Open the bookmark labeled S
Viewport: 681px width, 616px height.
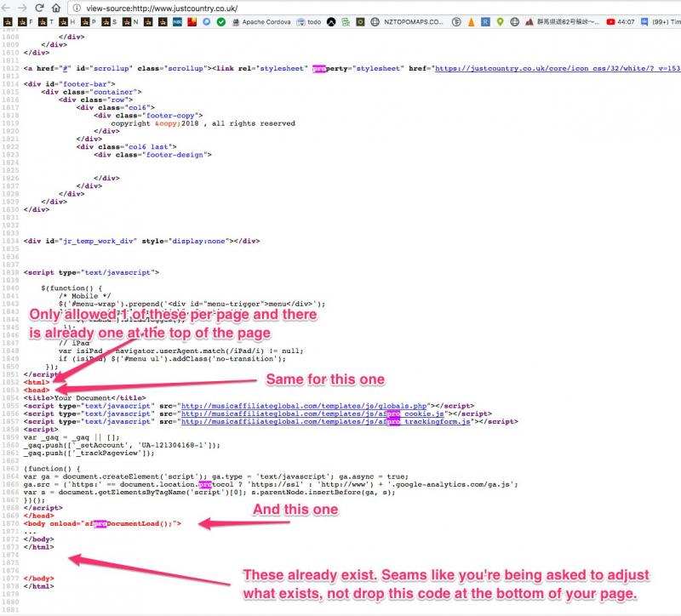point(109,22)
